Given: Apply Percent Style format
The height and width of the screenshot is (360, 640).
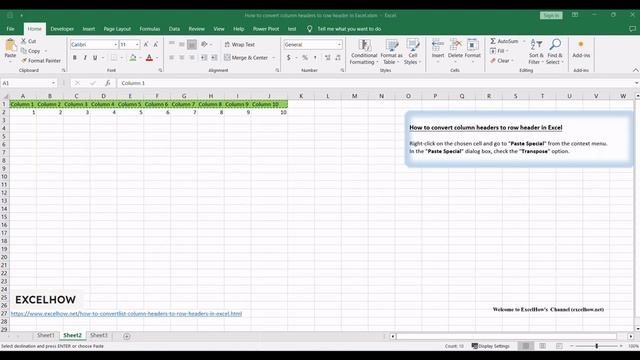Looking at the screenshot, I should coord(305,58).
